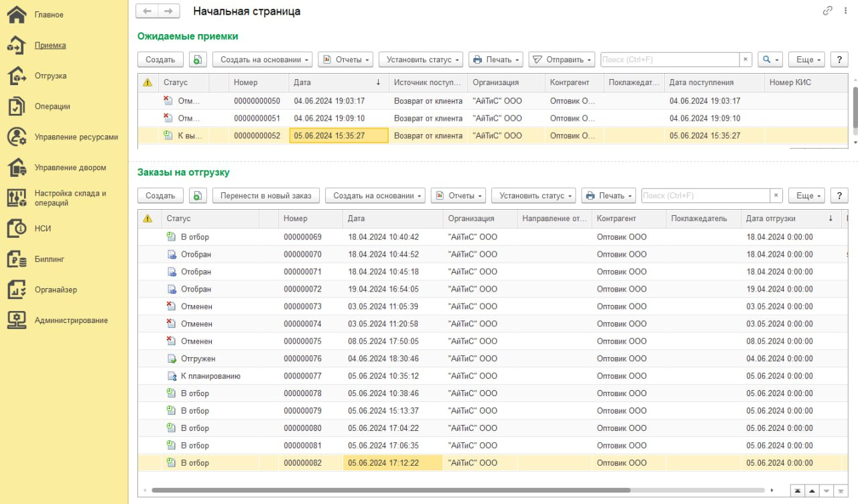858x504 pixels.
Task: Click Перенести в новый заказ button
Action: [x=266, y=196]
